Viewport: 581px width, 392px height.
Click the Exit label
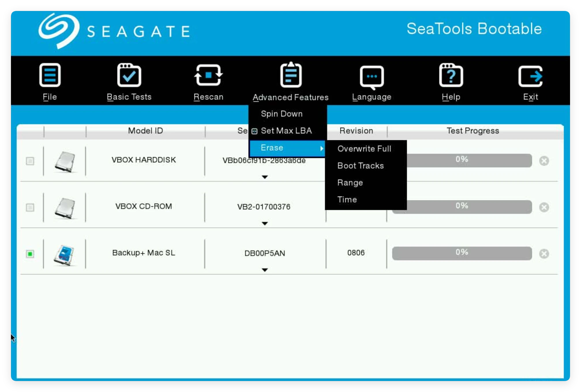(x=530, y=97)
